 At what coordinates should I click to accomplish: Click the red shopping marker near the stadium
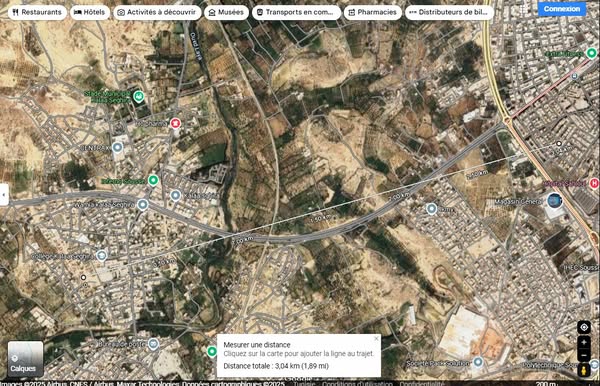[175, 123]
